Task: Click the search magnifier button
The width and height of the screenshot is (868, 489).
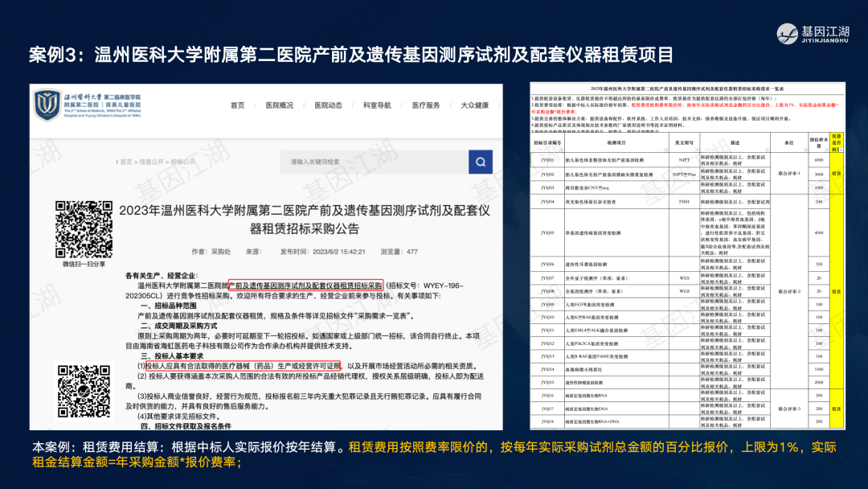Action: point(481,162)
